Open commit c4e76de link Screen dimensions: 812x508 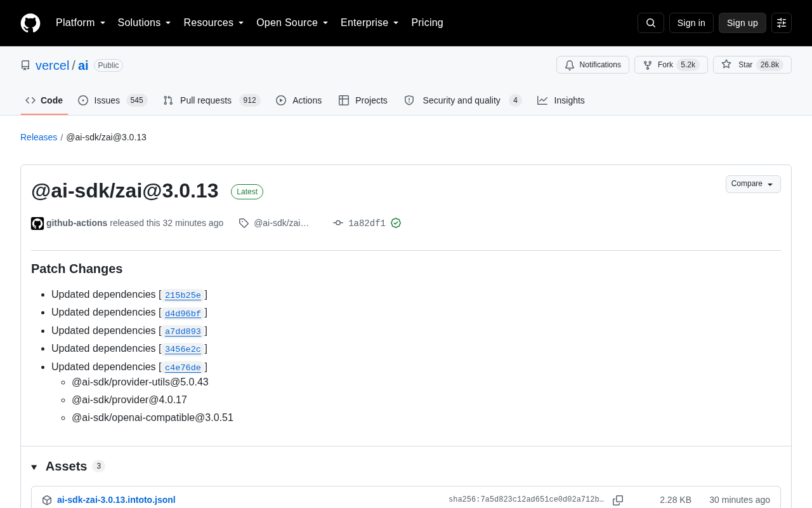[x=183, y=367]
